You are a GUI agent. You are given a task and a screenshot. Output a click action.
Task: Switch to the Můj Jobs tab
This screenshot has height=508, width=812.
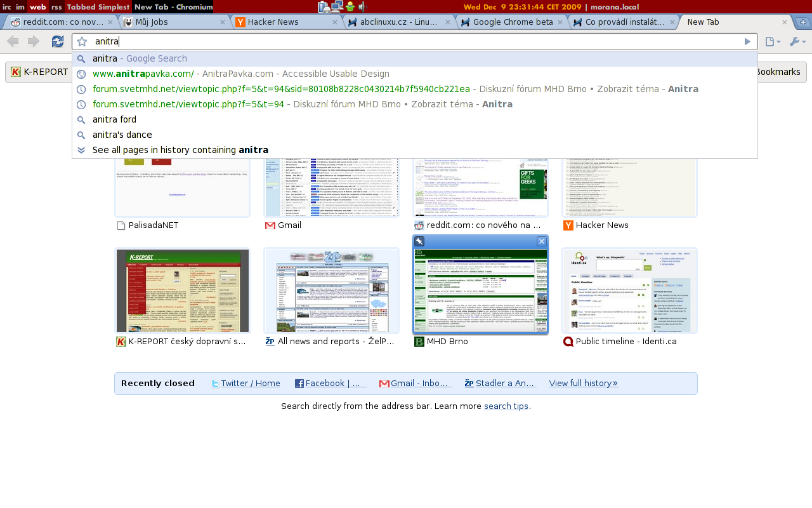[173, 22]
